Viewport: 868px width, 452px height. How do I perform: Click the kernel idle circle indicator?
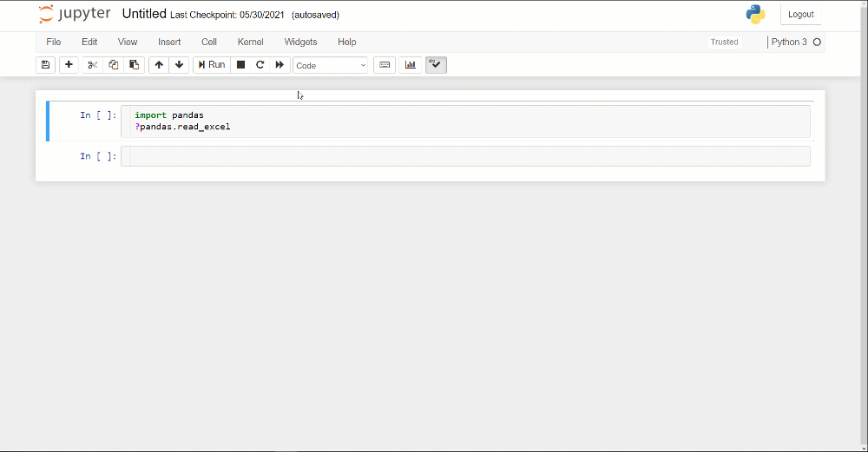click(817, 42)
